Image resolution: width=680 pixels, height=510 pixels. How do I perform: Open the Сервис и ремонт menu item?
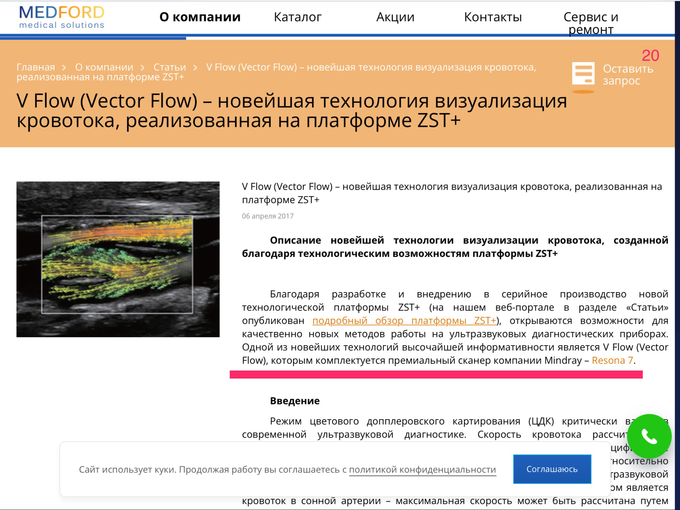click(x=591, y=23)
